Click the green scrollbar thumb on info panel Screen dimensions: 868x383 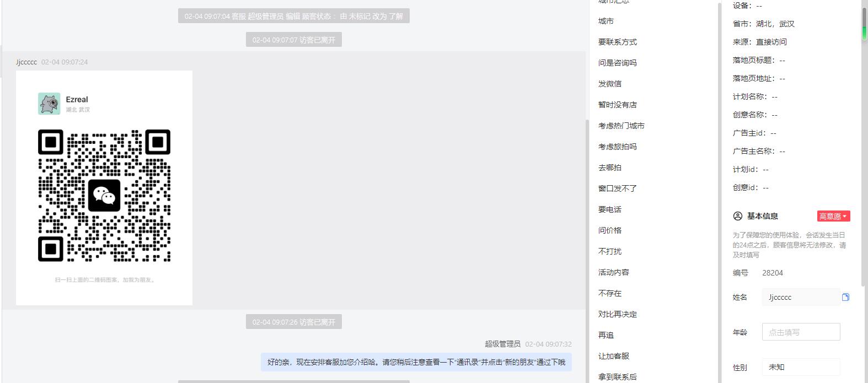pyautogui.click(x=865, y=25)
